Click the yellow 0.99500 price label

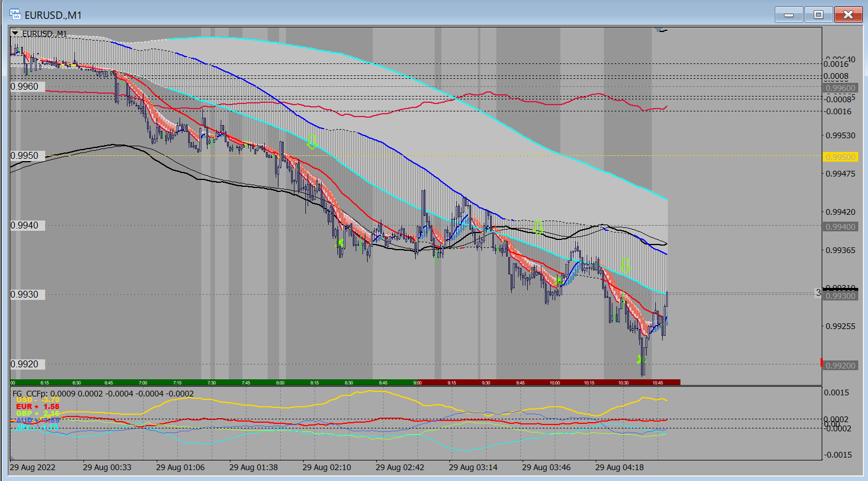(x=840, y=157)
